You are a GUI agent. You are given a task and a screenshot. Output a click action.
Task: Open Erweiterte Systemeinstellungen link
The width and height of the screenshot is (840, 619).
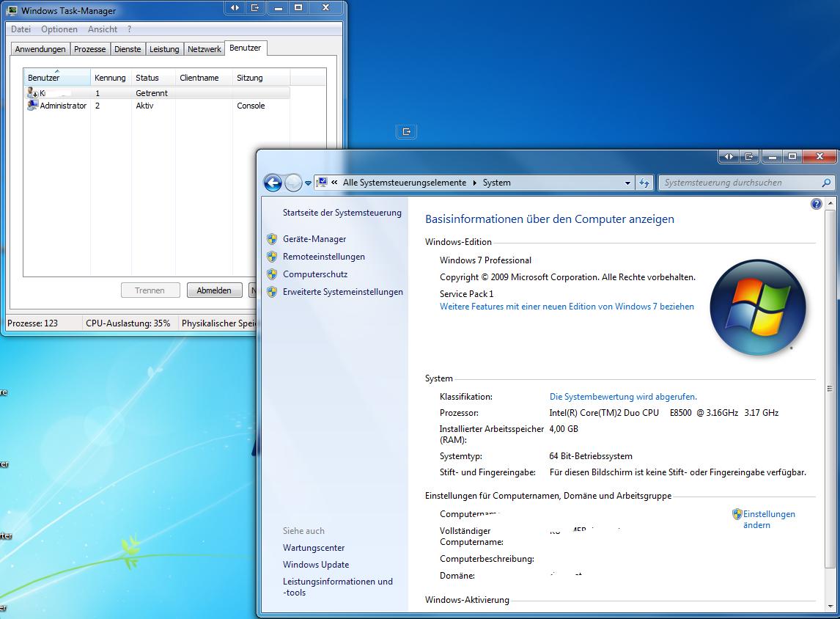click(x=342, y=292)
